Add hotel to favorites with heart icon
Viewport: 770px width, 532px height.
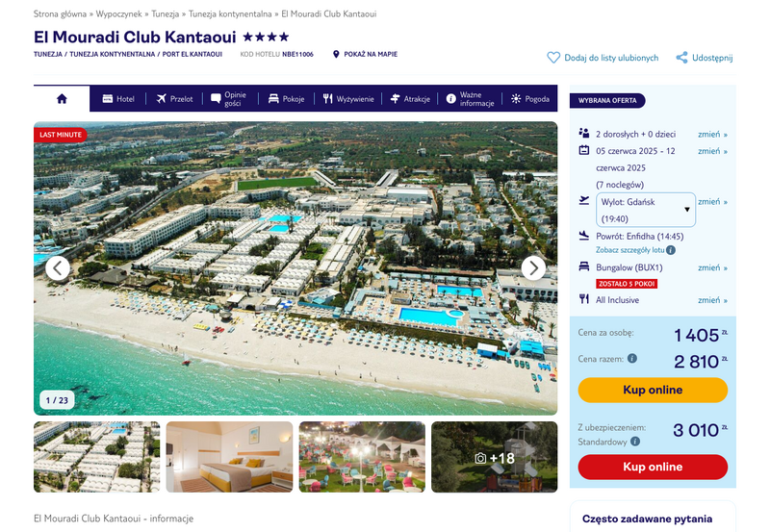tap(553, 58)
